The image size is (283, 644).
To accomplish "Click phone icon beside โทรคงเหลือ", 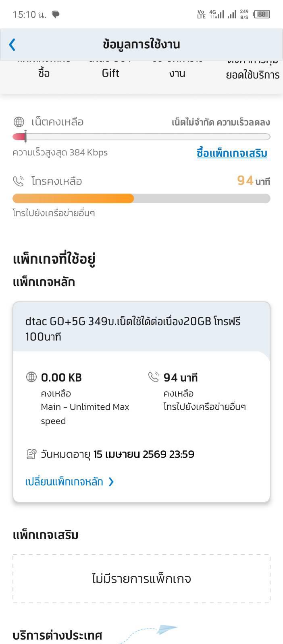I will (19, 181).
